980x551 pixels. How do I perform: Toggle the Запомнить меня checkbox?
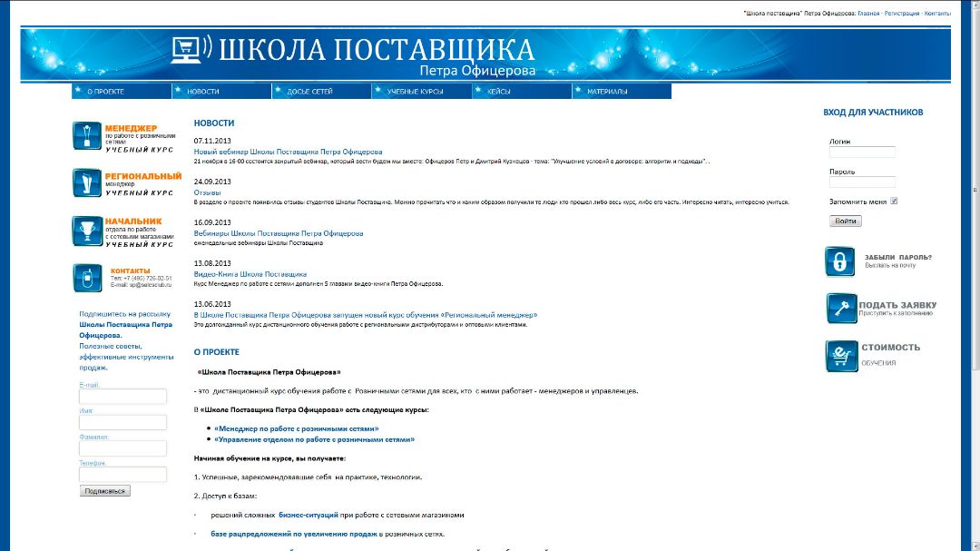coord(894,201)
